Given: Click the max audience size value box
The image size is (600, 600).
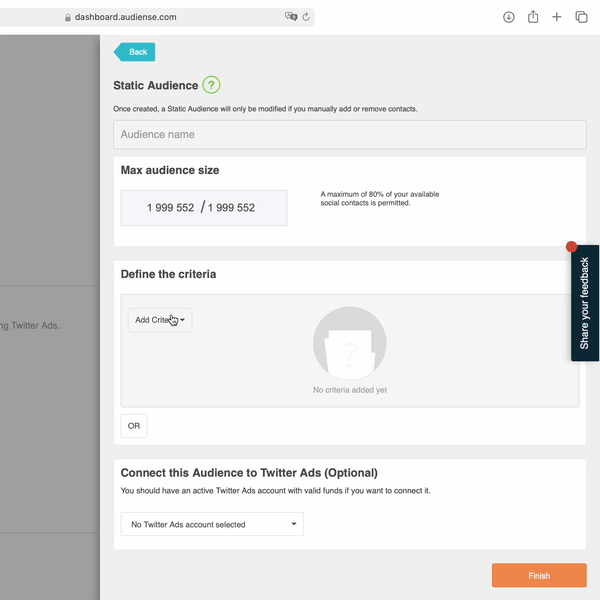Looking at the screenshot, I should 204,208.
